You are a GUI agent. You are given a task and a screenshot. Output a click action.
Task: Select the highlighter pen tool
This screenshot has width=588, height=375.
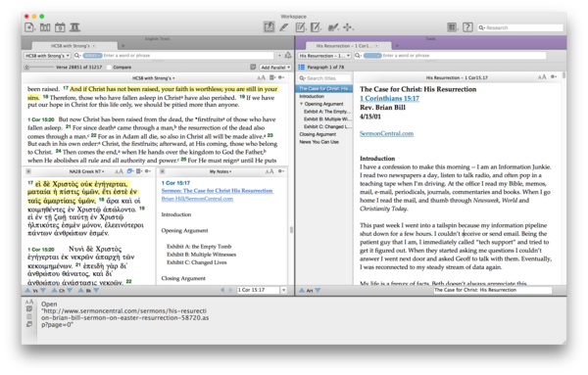[x=284, y=27]
